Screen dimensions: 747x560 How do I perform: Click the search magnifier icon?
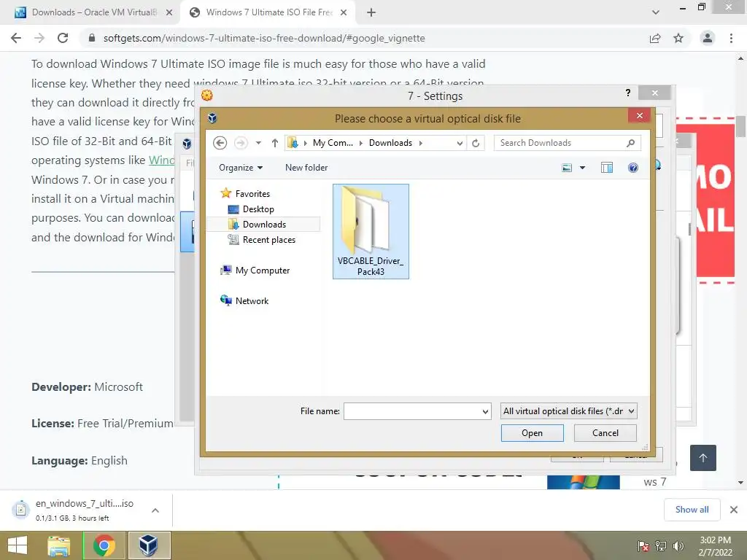(631, 143)
